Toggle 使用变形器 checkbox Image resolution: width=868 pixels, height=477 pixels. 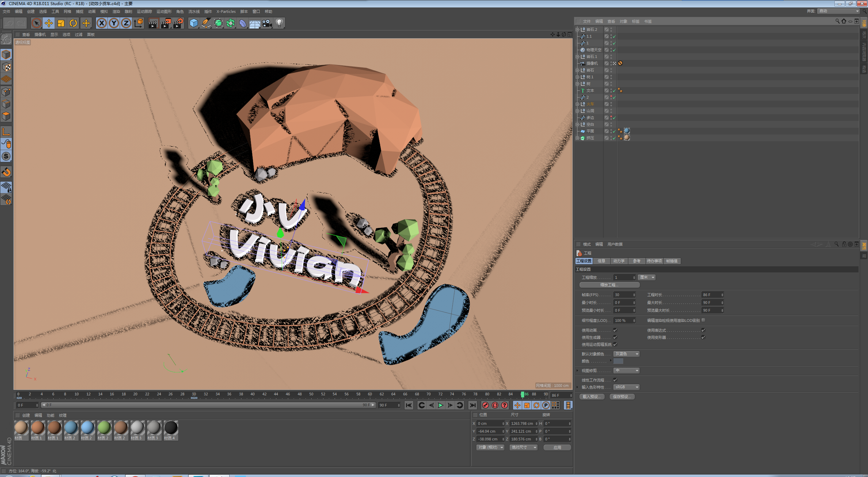tap(703, 337)
